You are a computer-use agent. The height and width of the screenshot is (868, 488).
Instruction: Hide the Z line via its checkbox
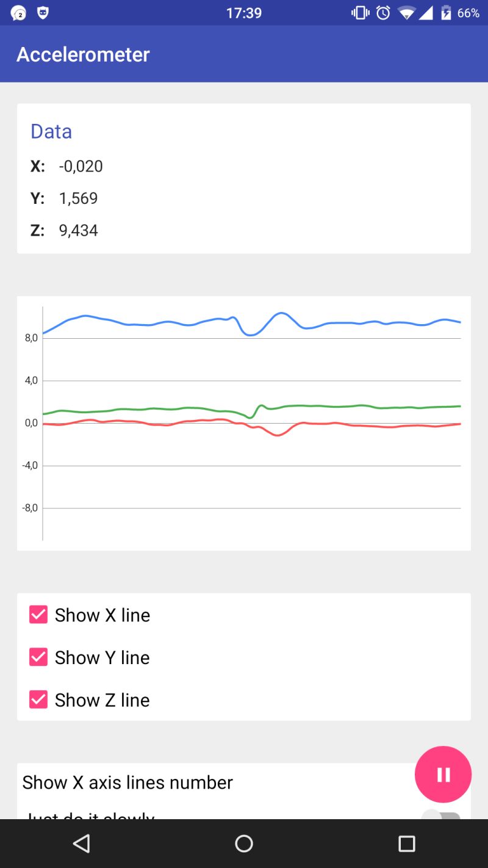point(38,700)
